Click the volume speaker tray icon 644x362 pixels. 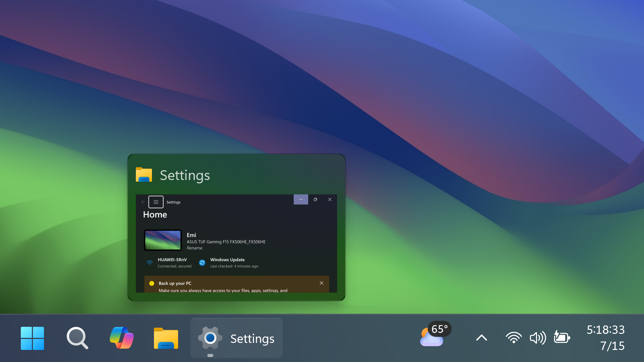pos(538,338)
